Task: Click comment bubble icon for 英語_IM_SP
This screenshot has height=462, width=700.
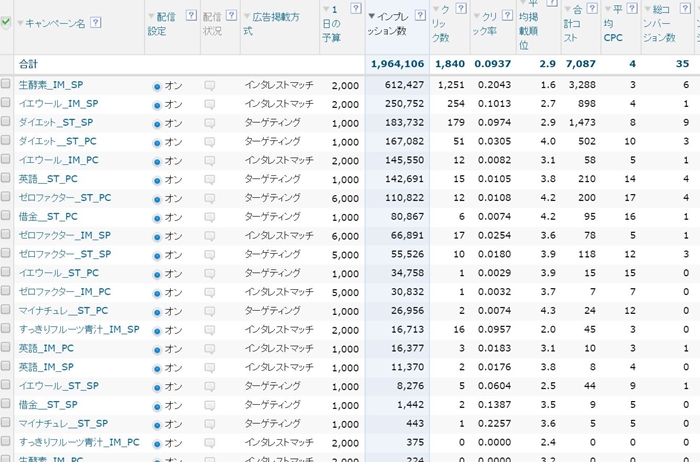Action: click(x=209, y=368)
